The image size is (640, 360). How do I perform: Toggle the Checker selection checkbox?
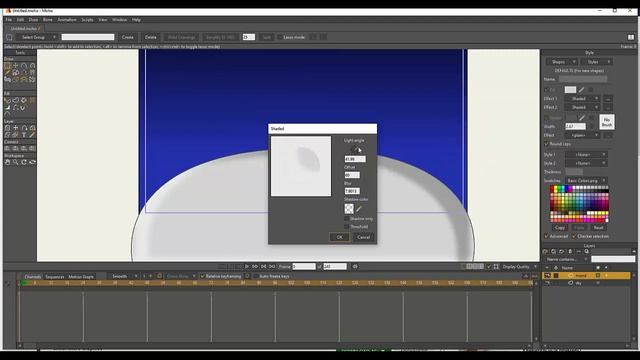click(x=574, y=236)
